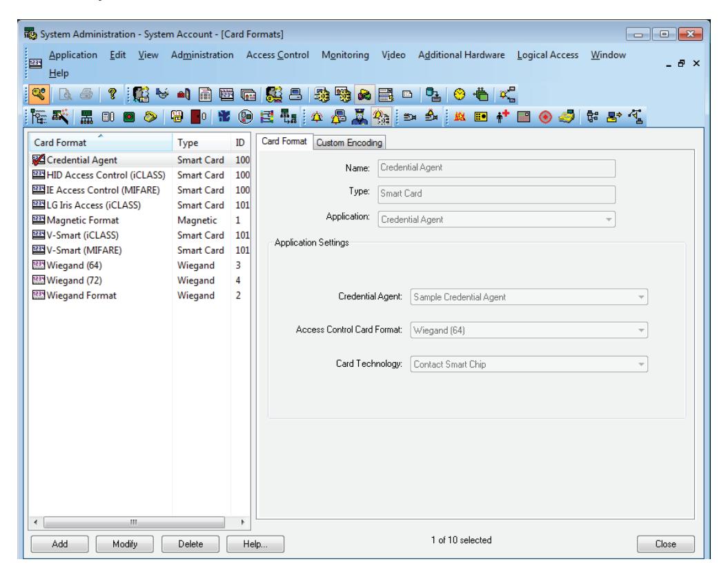Click the handshake visitors toolbar icon
The height and width of the screenshot is (575, 728).
[x=162, y=94]
